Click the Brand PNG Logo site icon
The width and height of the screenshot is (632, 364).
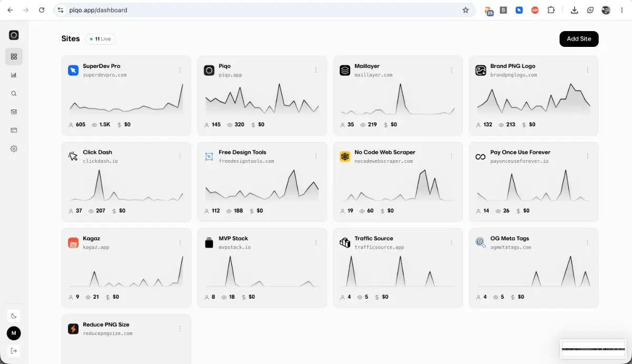481,70
